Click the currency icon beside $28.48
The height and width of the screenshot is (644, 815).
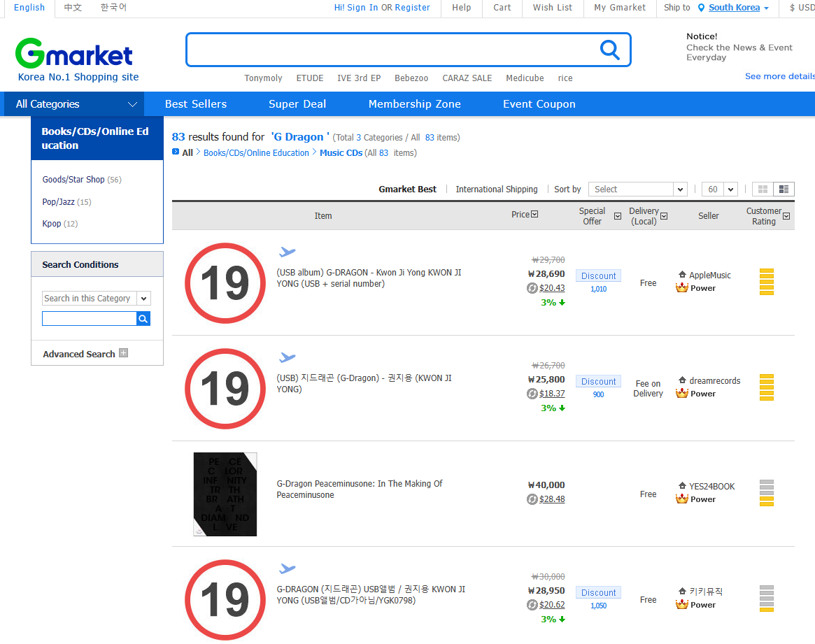pos(532,499)
